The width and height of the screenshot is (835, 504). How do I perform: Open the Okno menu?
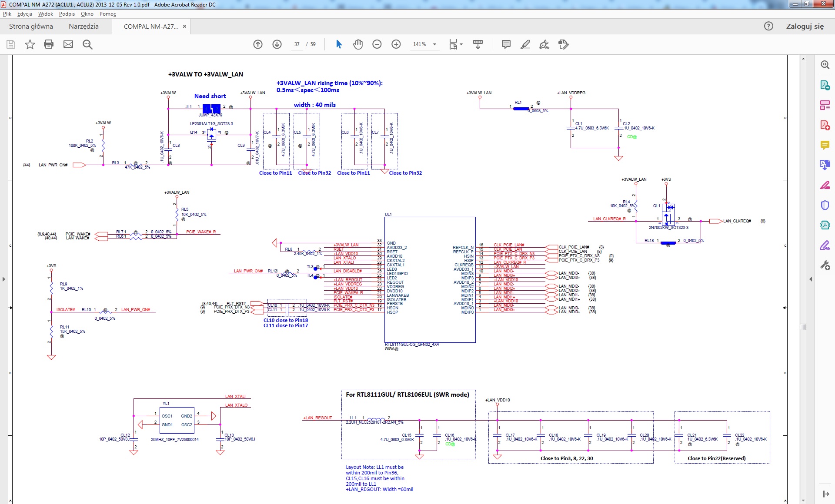87,14
